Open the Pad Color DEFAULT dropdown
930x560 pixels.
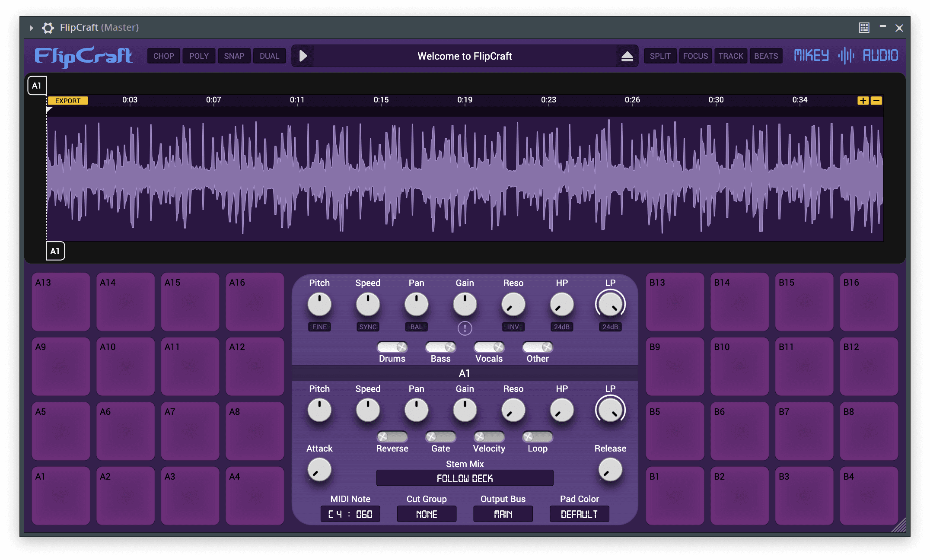click(x=579, y=514)
